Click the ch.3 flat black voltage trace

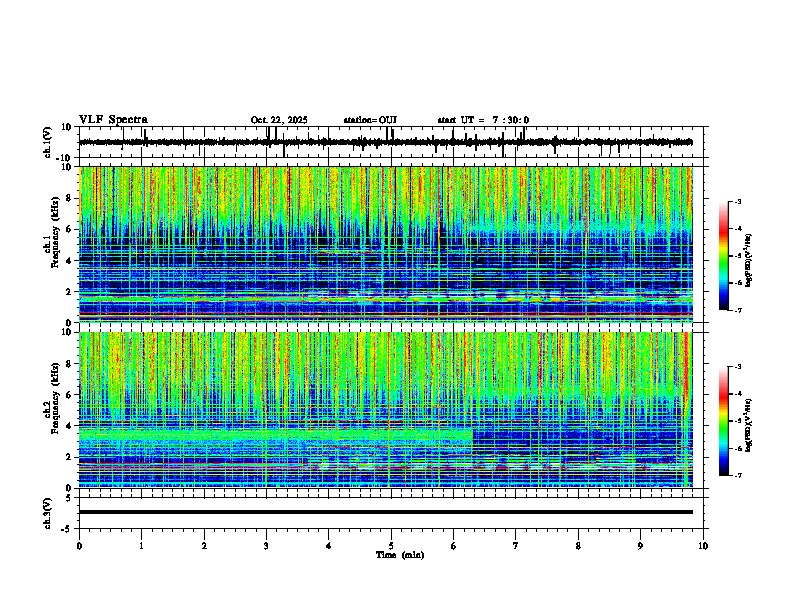point(386,512)
